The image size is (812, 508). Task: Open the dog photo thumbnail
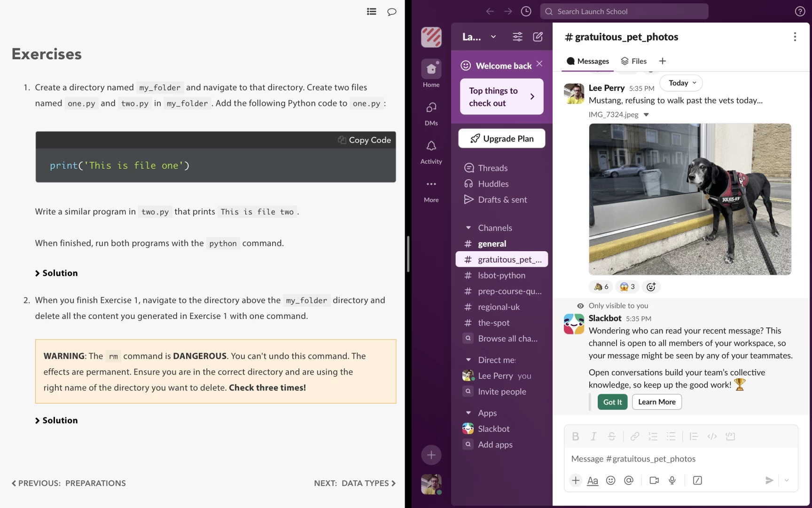click(689, 199)
